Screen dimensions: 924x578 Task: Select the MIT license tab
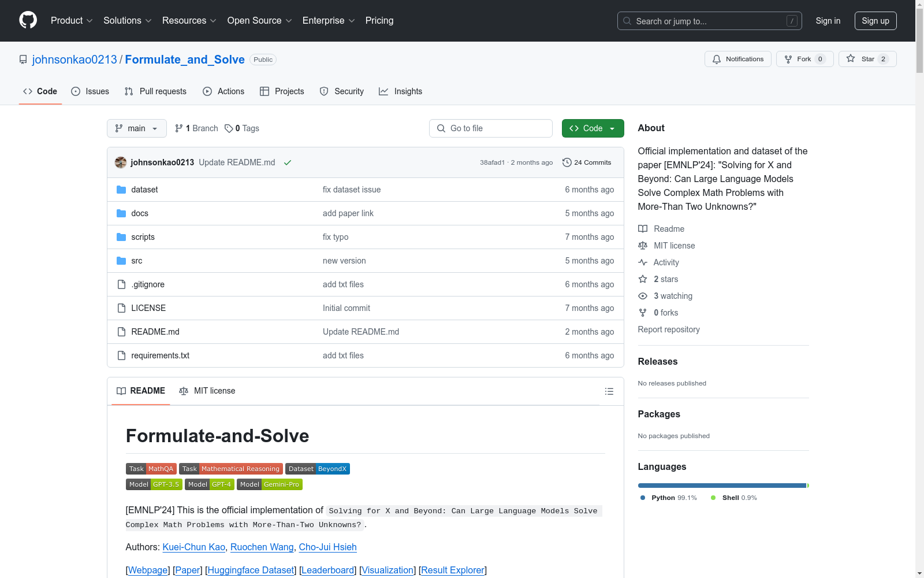207,391
